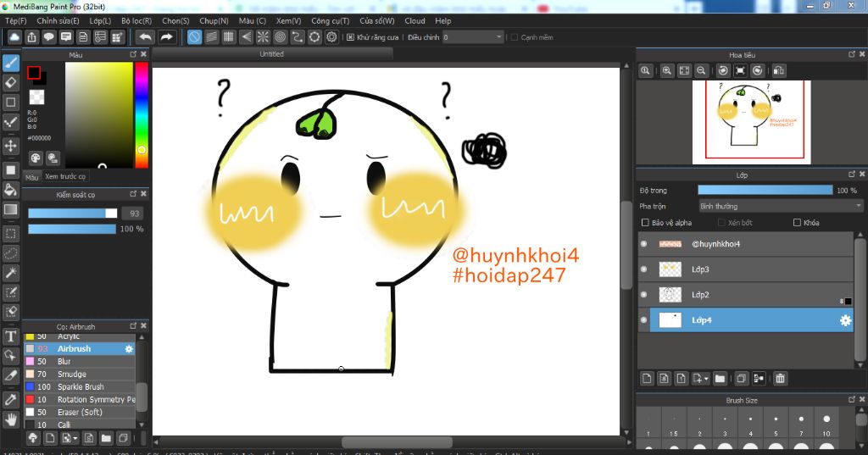Click the cloud save icon
Viewport: 868px width, 455px height.
tap(14, 37)
